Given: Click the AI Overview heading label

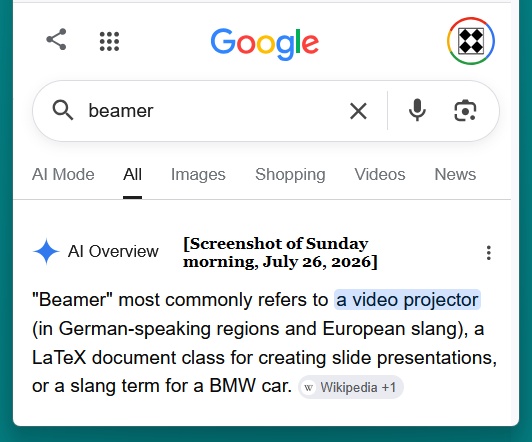Looking at the screenshot, I should pos(113,251).
